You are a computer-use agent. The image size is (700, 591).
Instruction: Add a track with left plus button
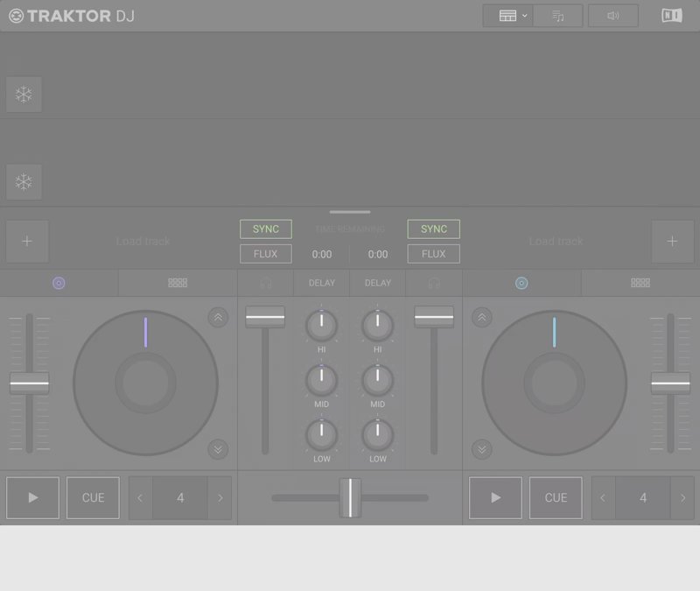click(x=27, y=242)
